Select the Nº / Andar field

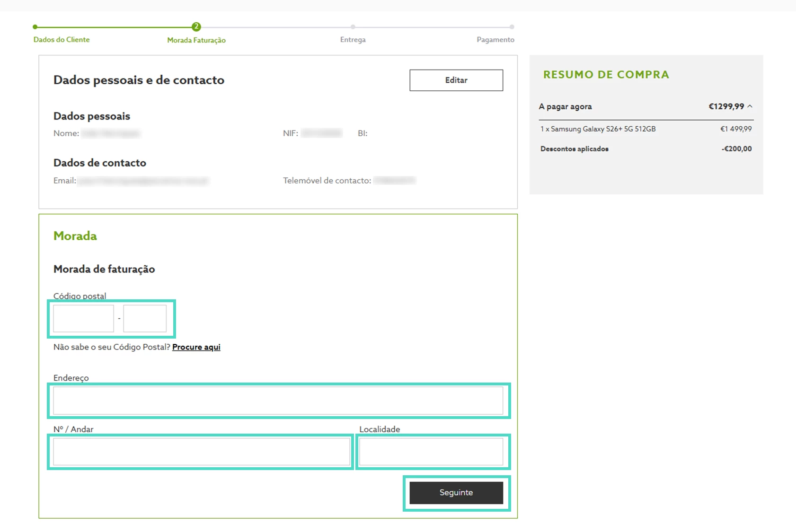tap(202, 452)
